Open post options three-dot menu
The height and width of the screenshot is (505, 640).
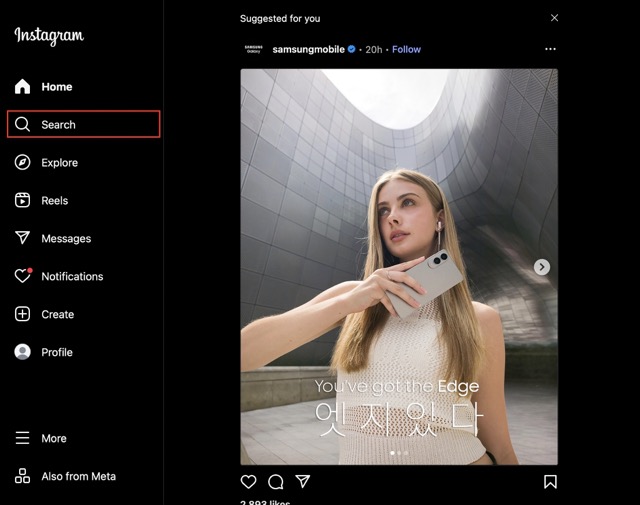click(550, 49)
